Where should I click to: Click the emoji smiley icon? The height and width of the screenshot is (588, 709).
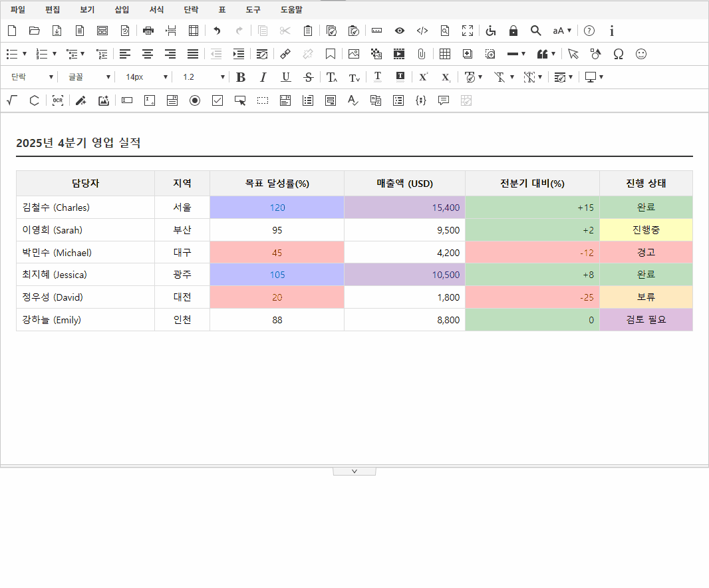click(641, 54)
